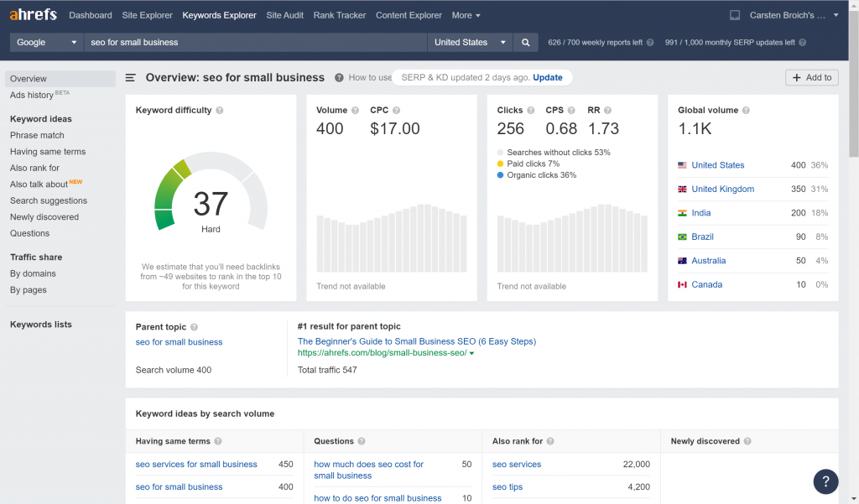Click the Canada flag icon
The height and width of the screenshot is (504, 859).
[682, 284]
